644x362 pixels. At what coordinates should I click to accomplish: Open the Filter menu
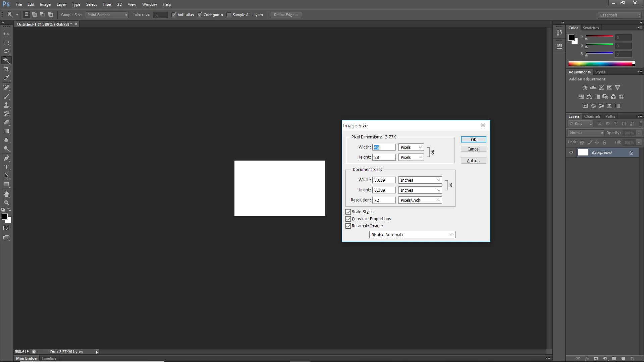[107, 4]
